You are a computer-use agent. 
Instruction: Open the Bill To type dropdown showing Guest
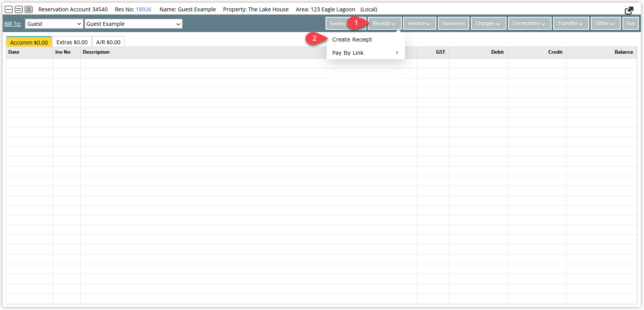(54, 24)
